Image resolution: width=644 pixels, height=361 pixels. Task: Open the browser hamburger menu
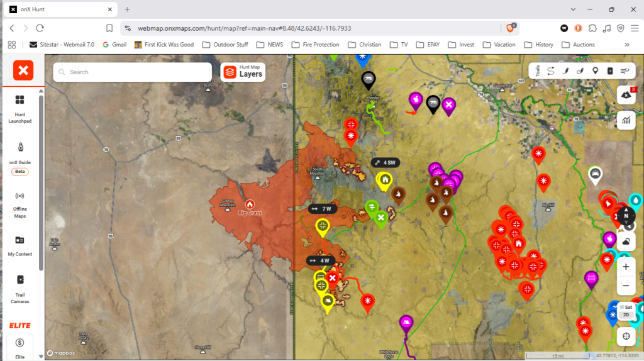click(x=635, y=28)
